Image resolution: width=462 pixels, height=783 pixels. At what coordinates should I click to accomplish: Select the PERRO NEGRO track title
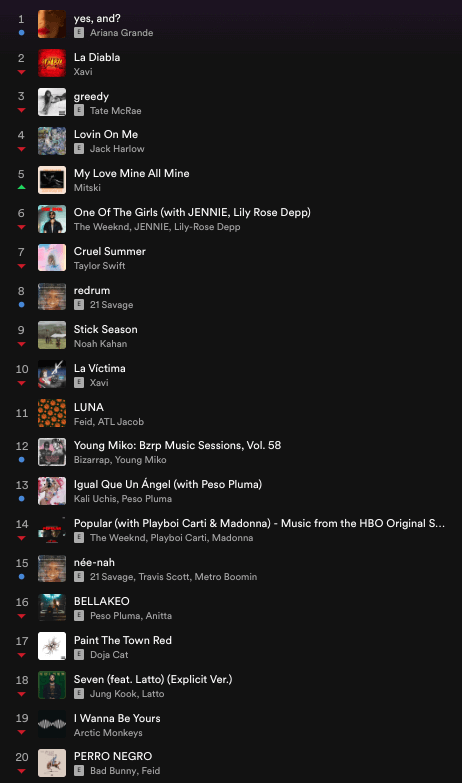(113, 757)
